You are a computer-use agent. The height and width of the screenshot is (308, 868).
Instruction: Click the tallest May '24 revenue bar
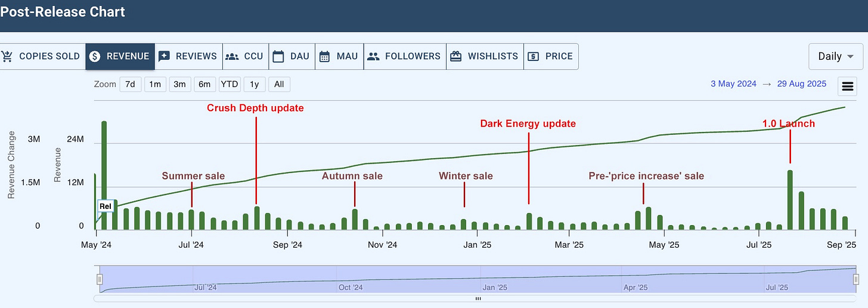104,175
